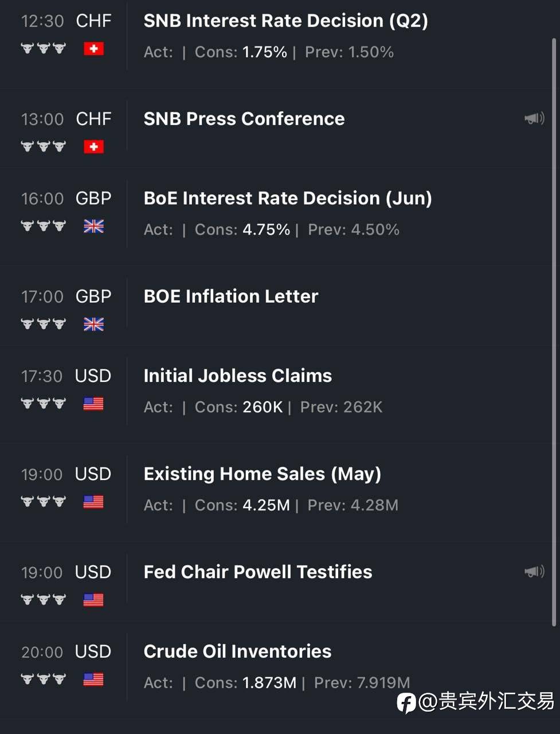The image size is (560, 734).
Task: Open the BoE Interest Rate Decision (Jun) event
Action: coord(288,198)
